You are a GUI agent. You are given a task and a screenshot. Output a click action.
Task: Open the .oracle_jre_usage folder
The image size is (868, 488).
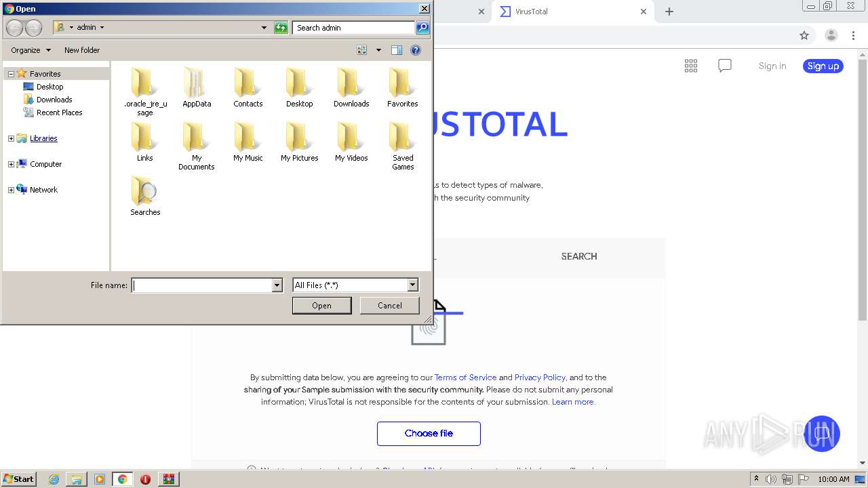145,91
